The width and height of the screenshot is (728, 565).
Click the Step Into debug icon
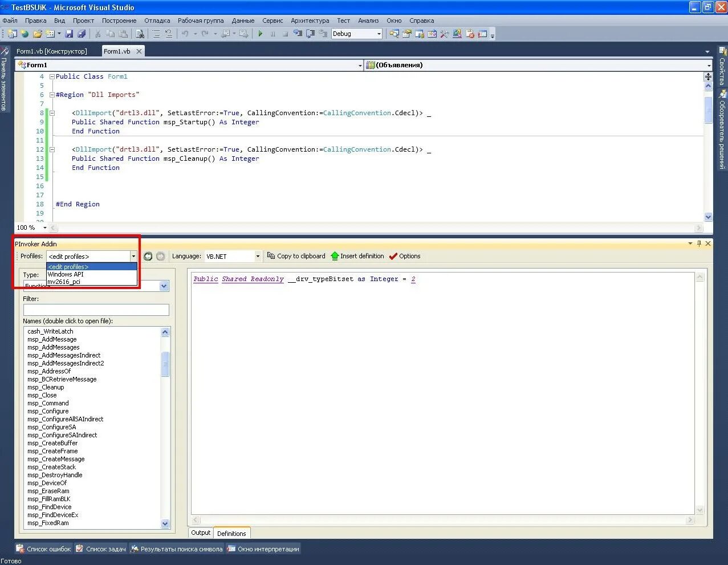pos(298,34)
